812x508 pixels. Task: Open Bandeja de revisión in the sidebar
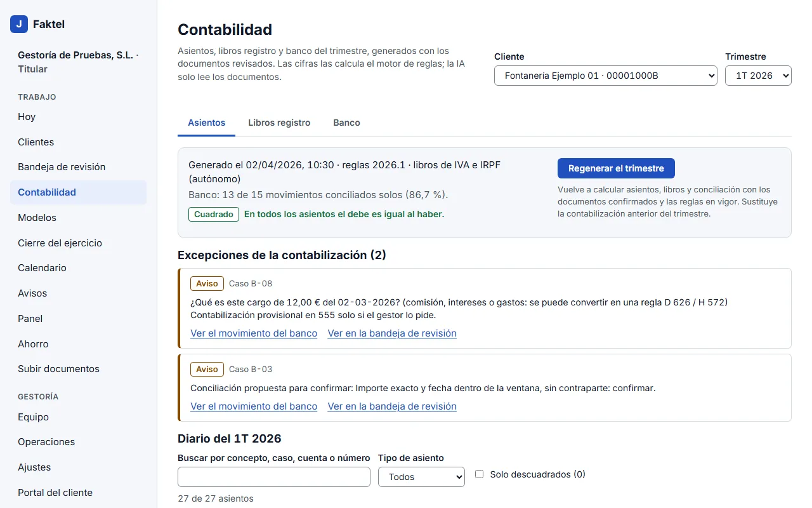(x=78, y=167)
